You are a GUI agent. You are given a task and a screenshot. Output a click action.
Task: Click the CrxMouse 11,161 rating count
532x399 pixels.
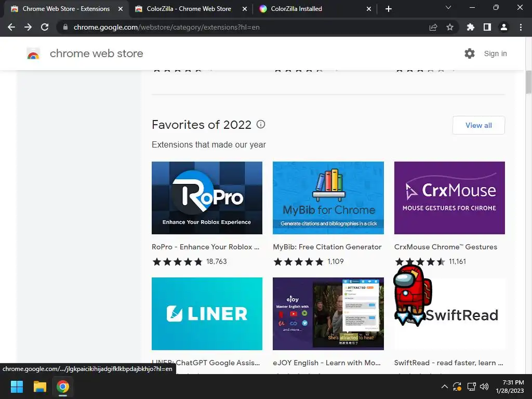(x=457, y=262)
